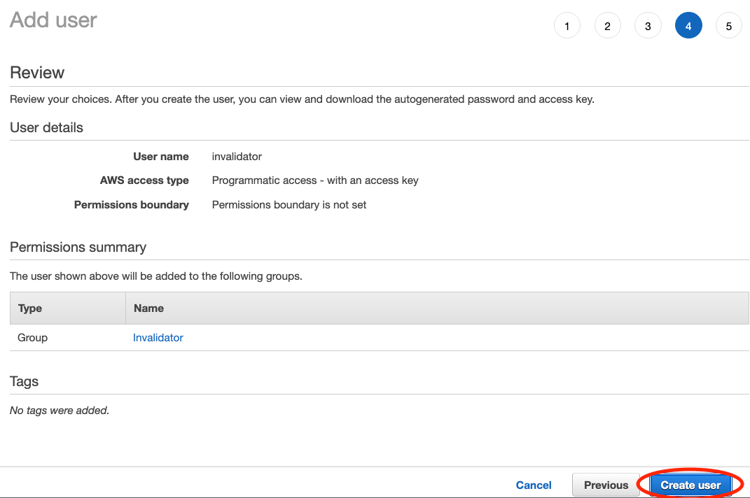Image resolution: width=750 pixels, height=498 pixels.
Task: Click the Add user page title
Action: (x=53, y=20)
